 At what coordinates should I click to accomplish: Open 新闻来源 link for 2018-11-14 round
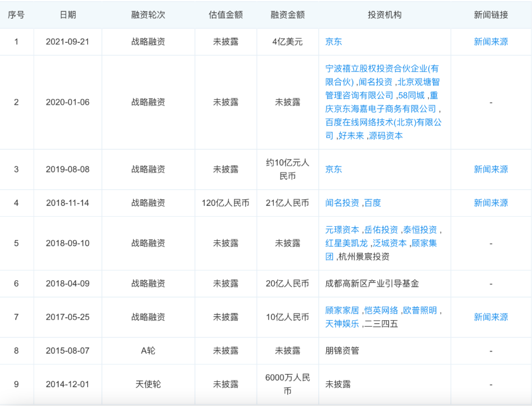(491, 203)
